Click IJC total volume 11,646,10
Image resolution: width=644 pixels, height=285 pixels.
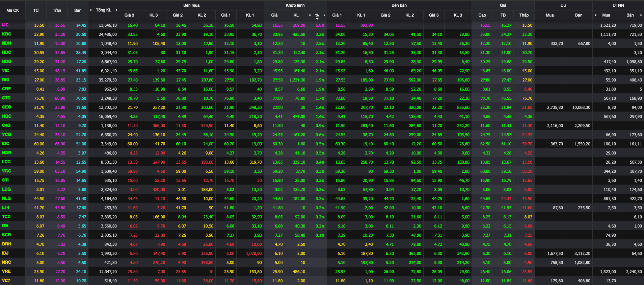[x=108, y=25]
